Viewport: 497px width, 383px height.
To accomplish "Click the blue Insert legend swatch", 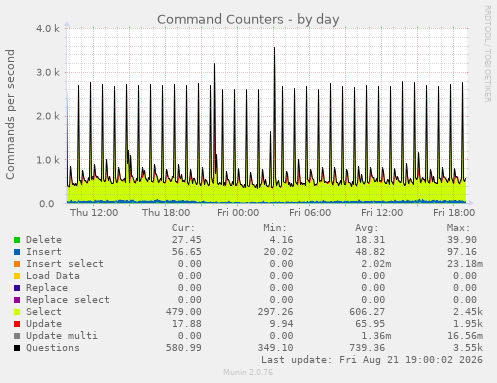I will [x=17, y=252].
